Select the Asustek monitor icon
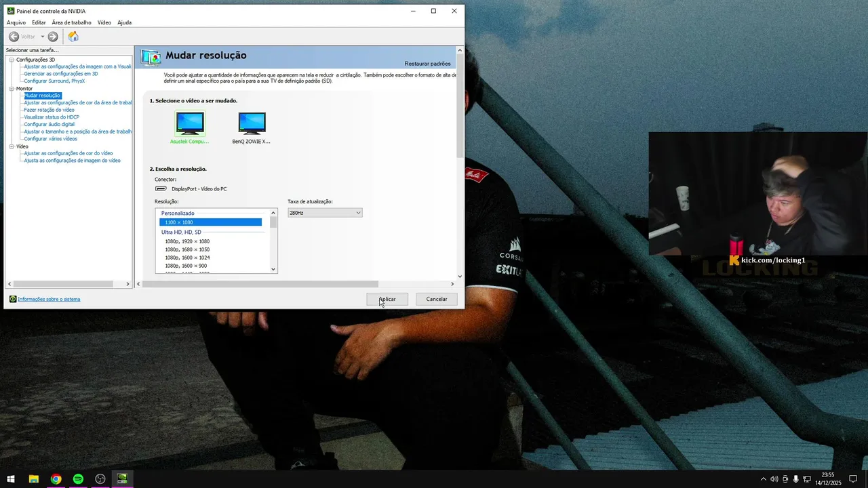This screenshot has height=488, width=868. pyautogui.click(x=190, y=123)
